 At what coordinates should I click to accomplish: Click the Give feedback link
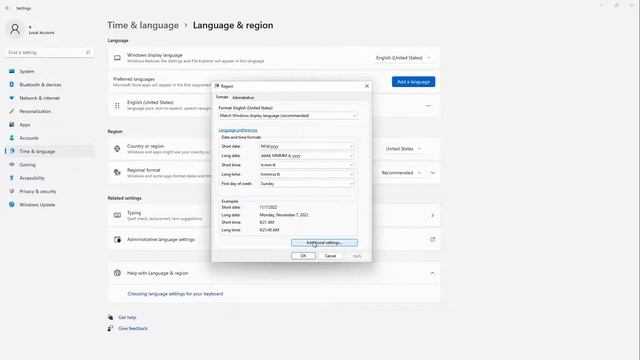pos(133,328)
